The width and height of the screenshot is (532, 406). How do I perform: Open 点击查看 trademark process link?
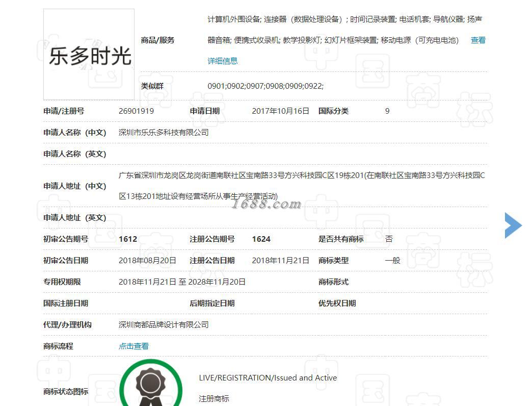pos(134,346)
